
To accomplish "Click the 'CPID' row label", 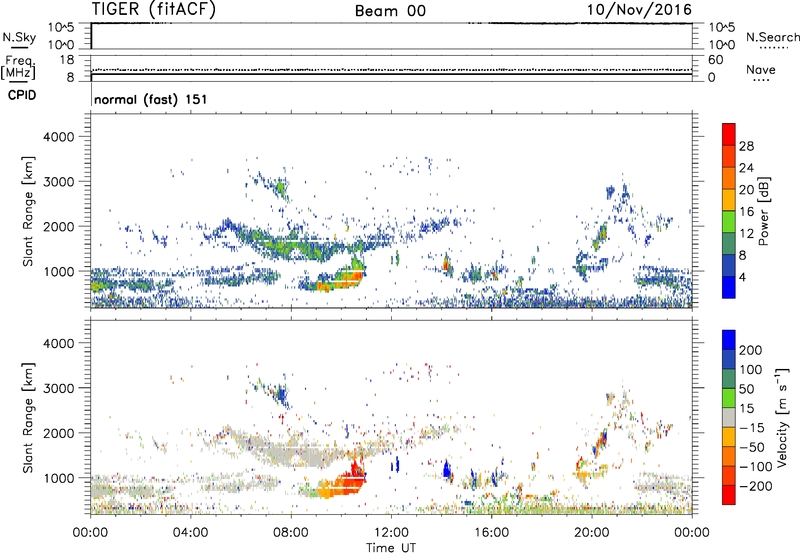I will pos(22,95).
